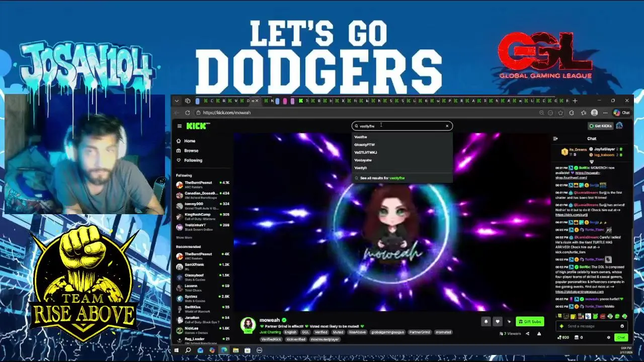Collapse the chat panel icon

click(555, 139)
